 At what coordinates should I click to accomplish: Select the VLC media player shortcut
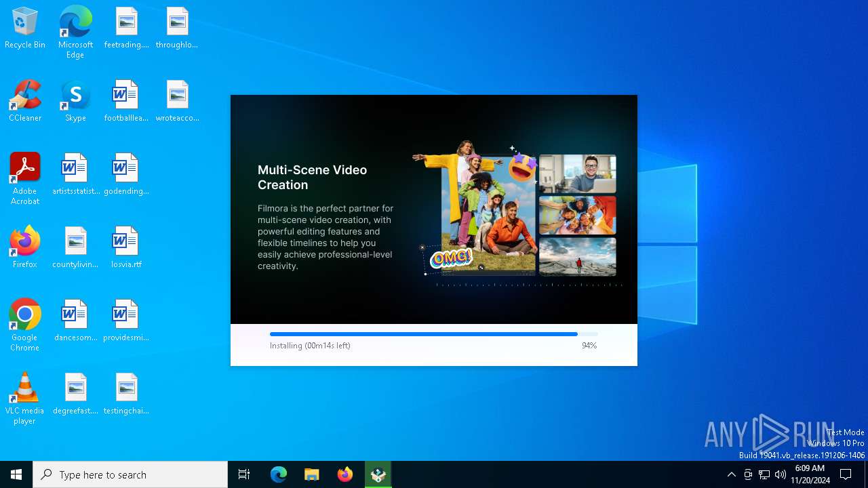coord(25,398)
